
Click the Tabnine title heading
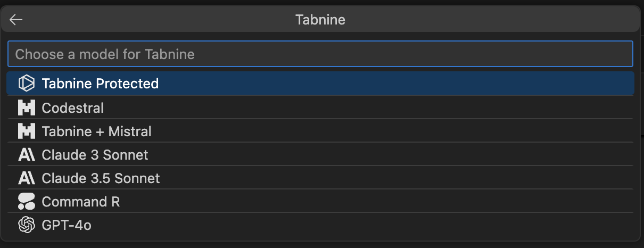pyautogui.click(x=320, y=20)
